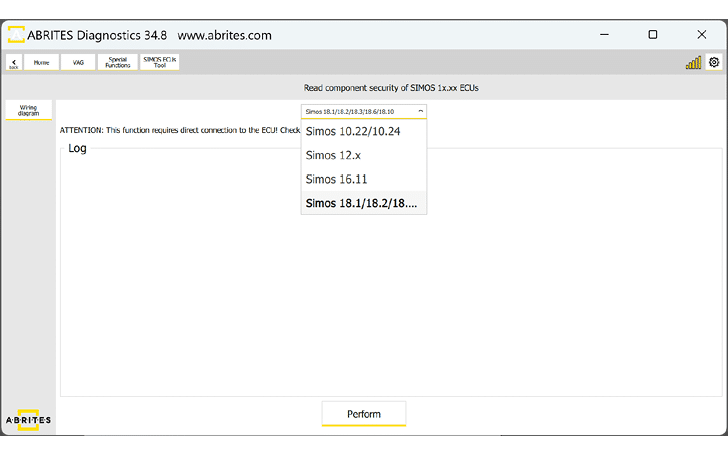This screenshot has height=455, width=728.
Task: Maximize the ABRITES Diagnostics window
Action: [652, 34]
